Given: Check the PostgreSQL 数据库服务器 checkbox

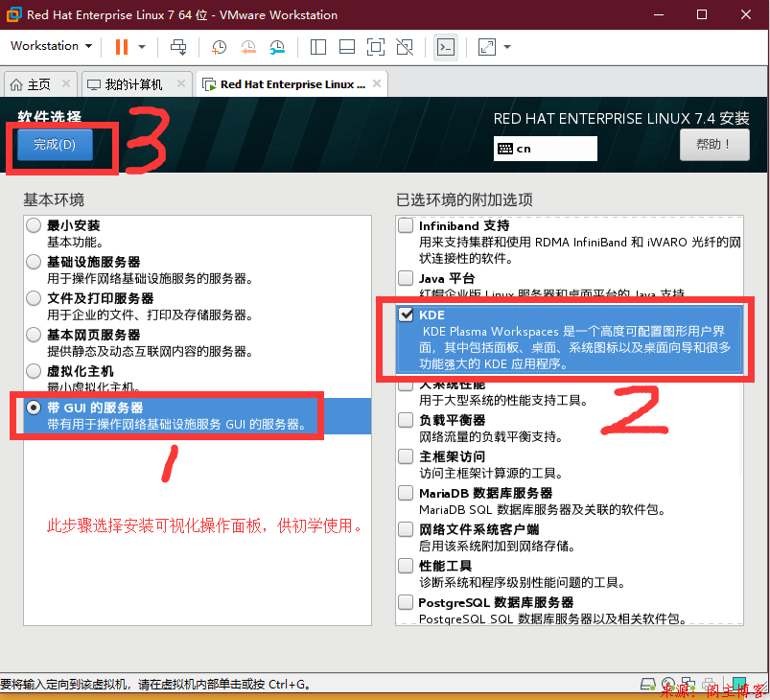Looking at the screenshot, I should [406, 602].
